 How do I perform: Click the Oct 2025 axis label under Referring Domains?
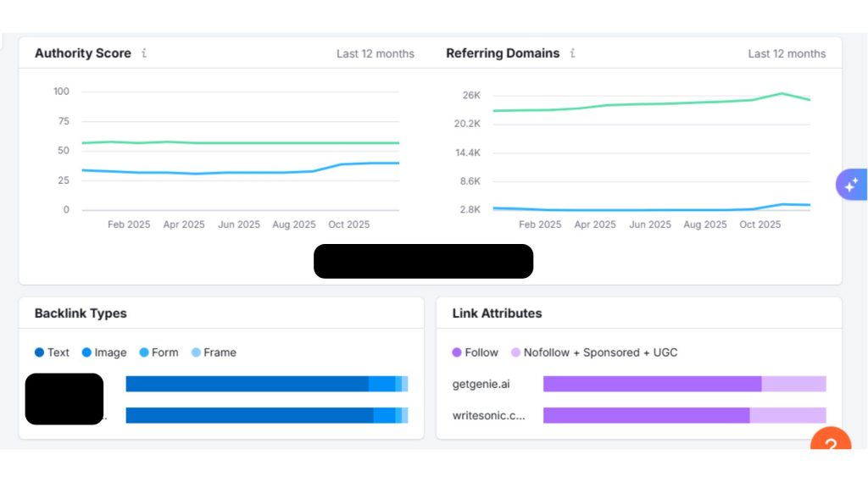pos(760,225)
